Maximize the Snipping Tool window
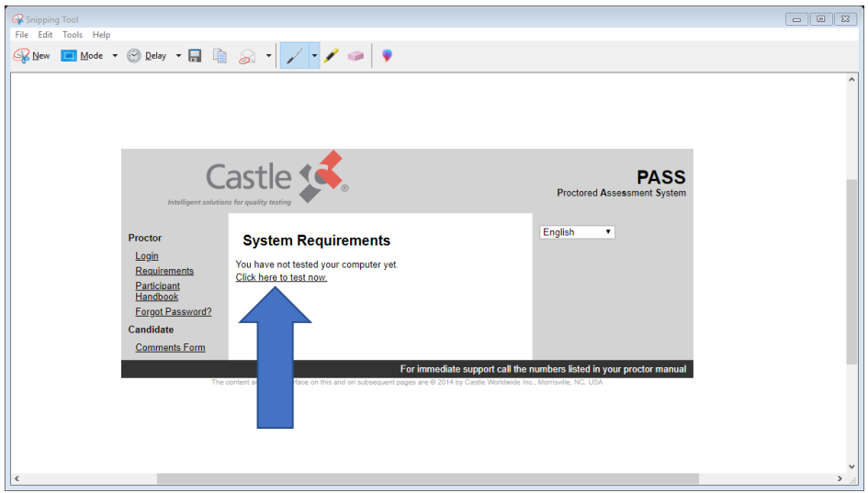 [821, 19]
